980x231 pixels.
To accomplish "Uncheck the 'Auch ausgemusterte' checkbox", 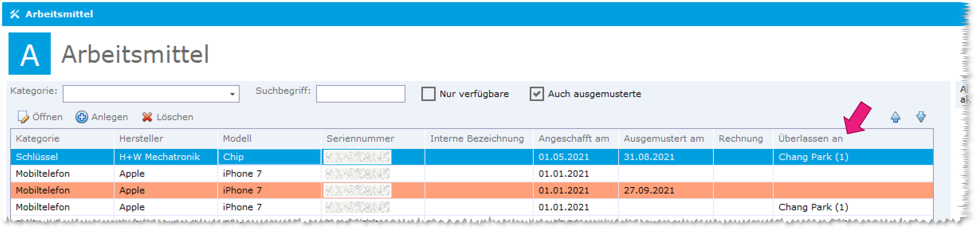I will (x=536, y=94).
